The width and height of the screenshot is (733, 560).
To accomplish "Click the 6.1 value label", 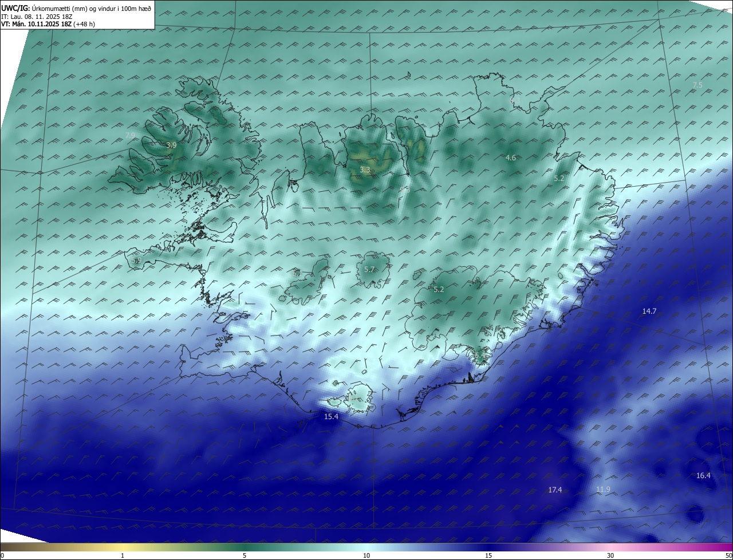I will 297,274.
